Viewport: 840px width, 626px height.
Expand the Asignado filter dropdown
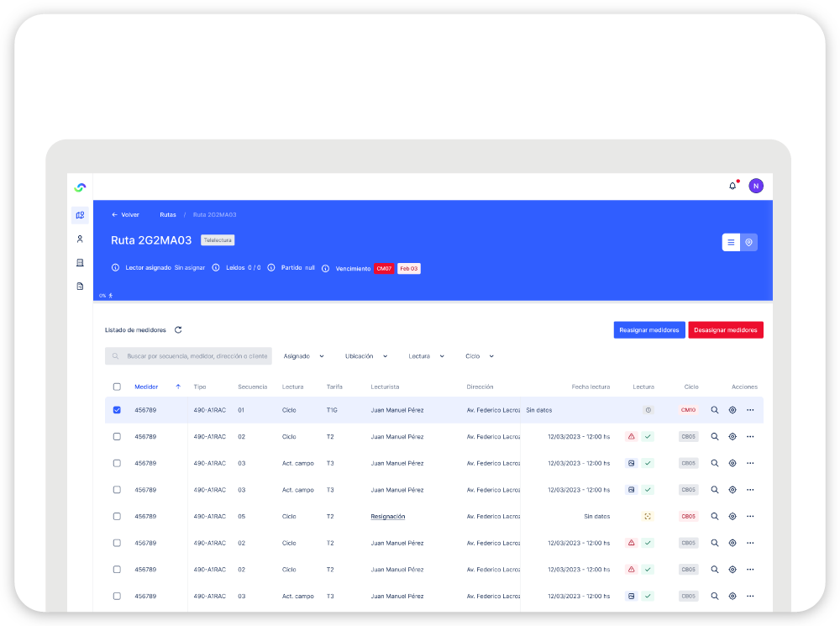point(303,356)
